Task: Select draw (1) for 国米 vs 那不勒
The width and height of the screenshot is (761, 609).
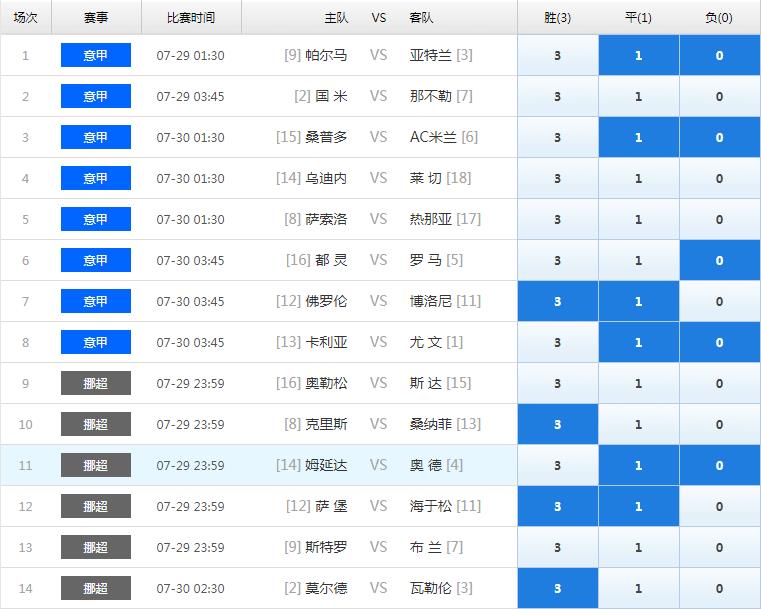Action: (x=638, y=96)
